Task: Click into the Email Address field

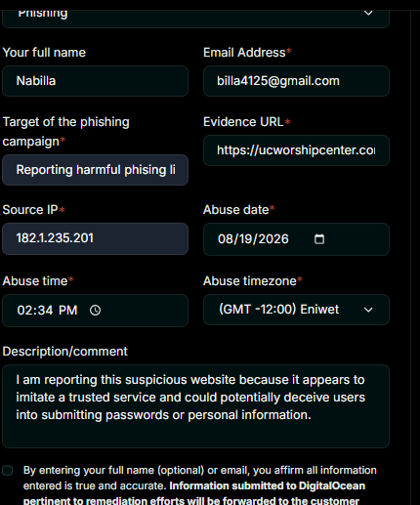Action: pyautogui.click(x=296, y=81)
